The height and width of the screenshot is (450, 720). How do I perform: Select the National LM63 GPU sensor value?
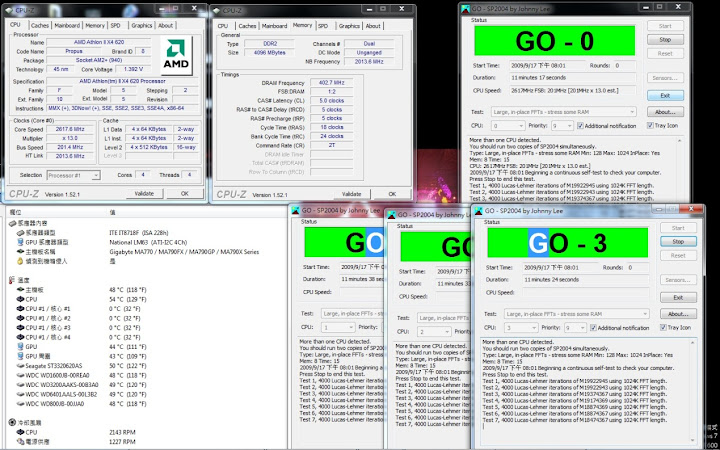click(148, 242)
